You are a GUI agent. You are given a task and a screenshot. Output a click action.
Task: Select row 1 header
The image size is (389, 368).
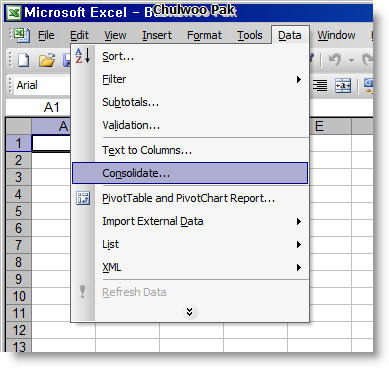19,143
